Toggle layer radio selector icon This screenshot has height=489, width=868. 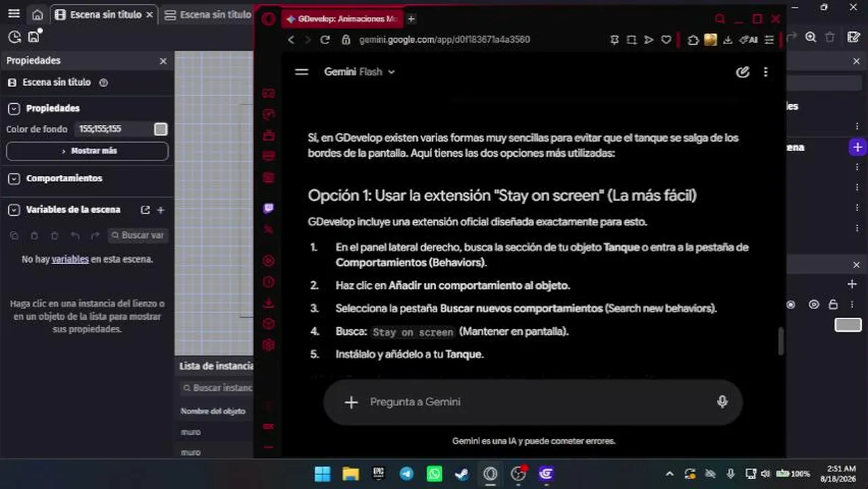click(791, 304)
